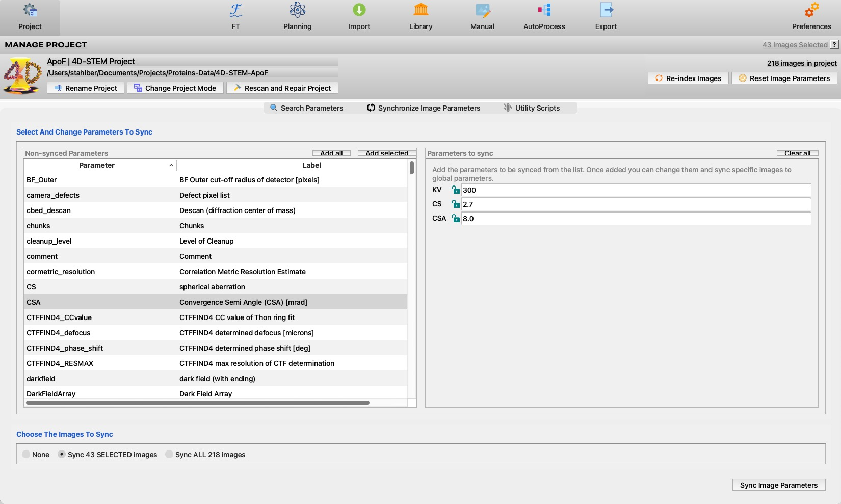Viewport: 841px width, 504px height.
Task: Open the Export section icon
Action: pos(606,10)
